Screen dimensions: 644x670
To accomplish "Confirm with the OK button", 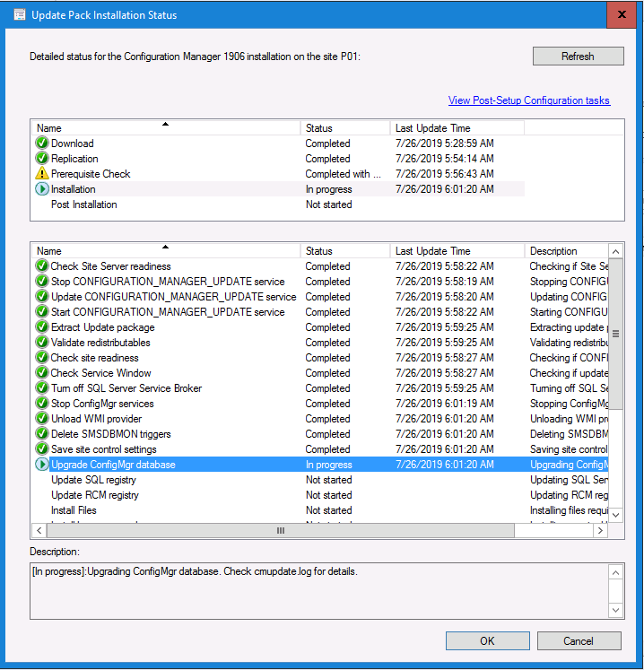I will (x=488, y=641).
